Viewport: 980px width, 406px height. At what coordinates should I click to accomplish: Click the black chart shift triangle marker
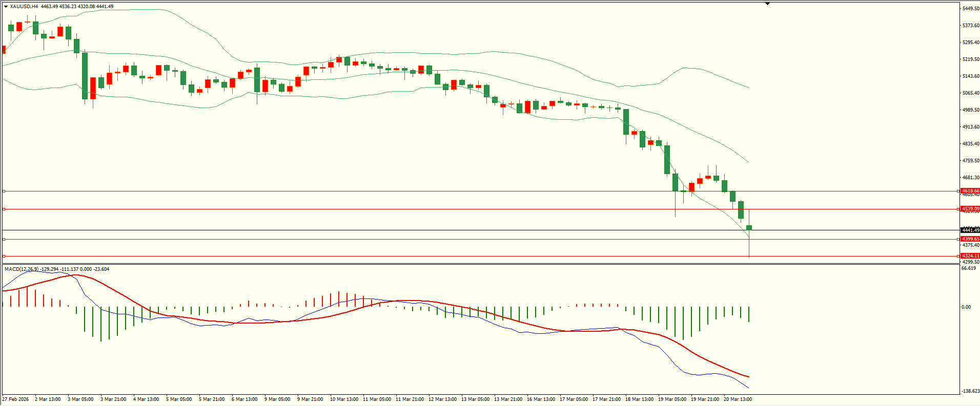[x=767, y=4]
